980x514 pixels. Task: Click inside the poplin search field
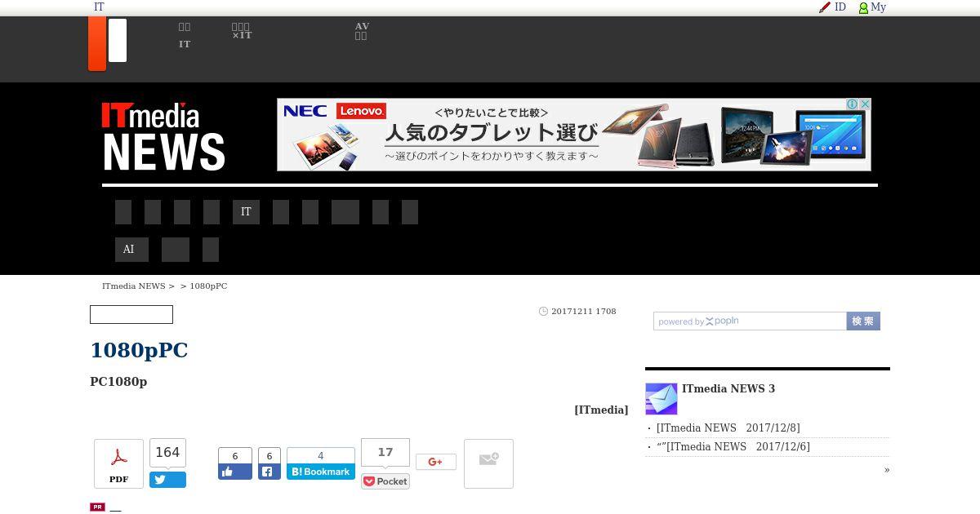click(x=750, y=321)
